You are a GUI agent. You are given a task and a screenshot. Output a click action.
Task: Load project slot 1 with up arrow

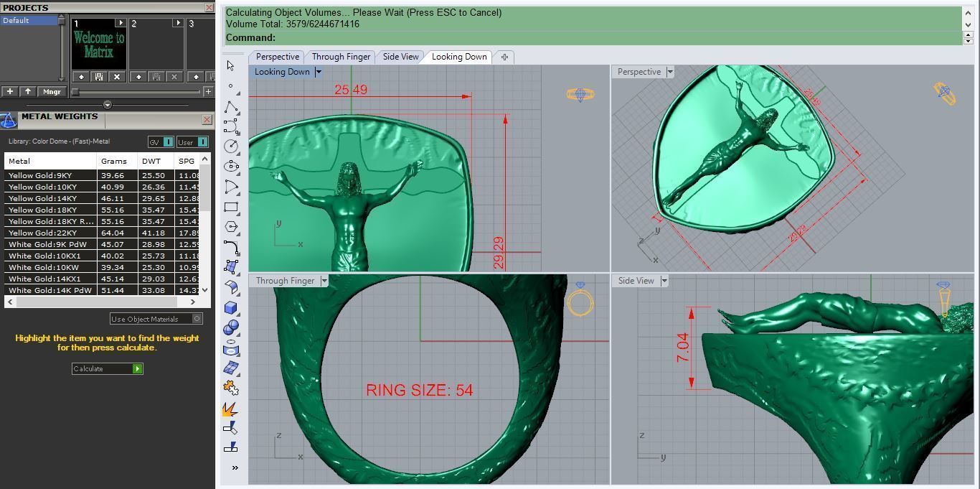pyautogui.click(x=81, y=76)
